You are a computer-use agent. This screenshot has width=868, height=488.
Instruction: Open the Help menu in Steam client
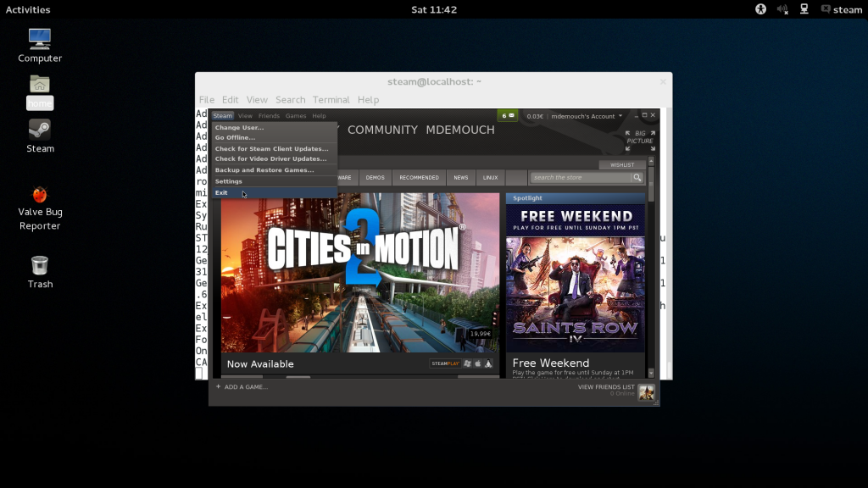pos(319,115)
